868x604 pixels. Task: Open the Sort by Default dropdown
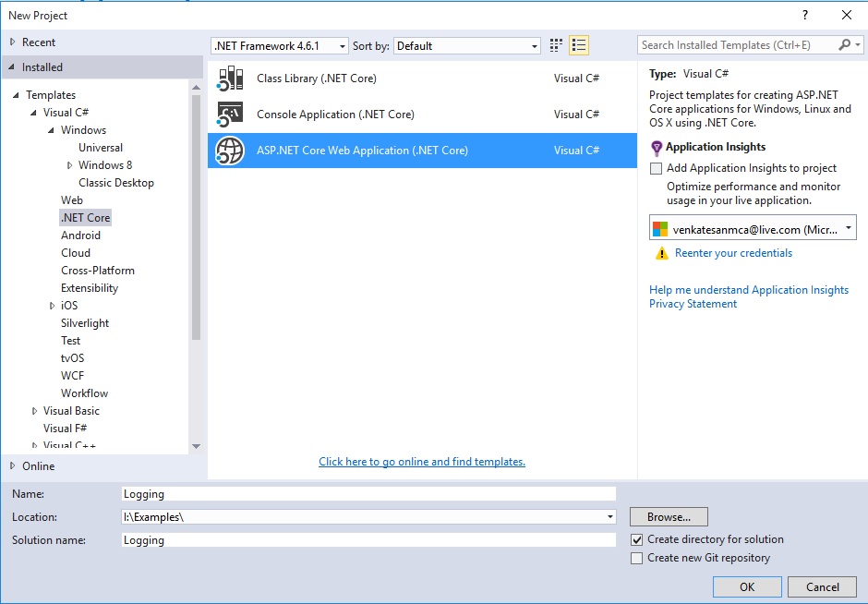click(534, 44)
